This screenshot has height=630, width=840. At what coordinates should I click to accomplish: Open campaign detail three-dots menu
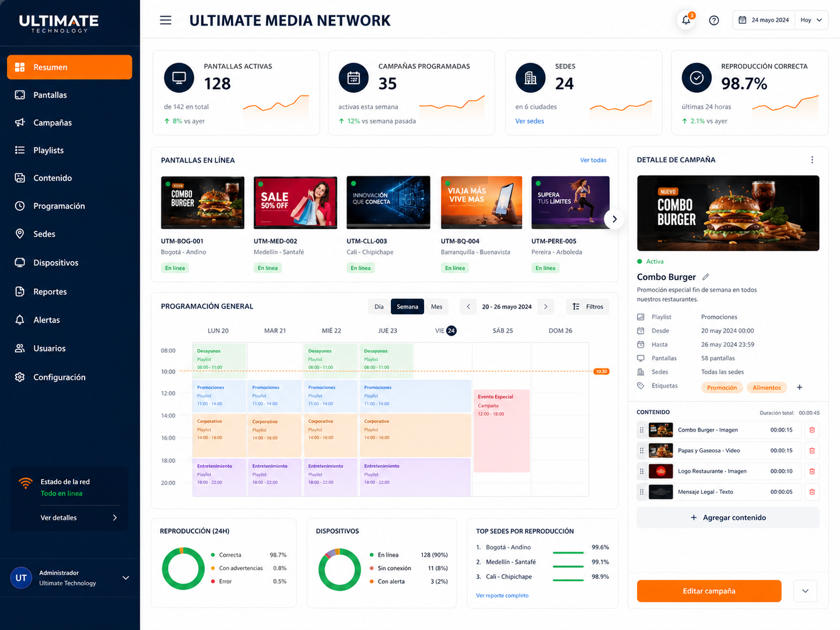pyautogui.click(x=812, y=160)
